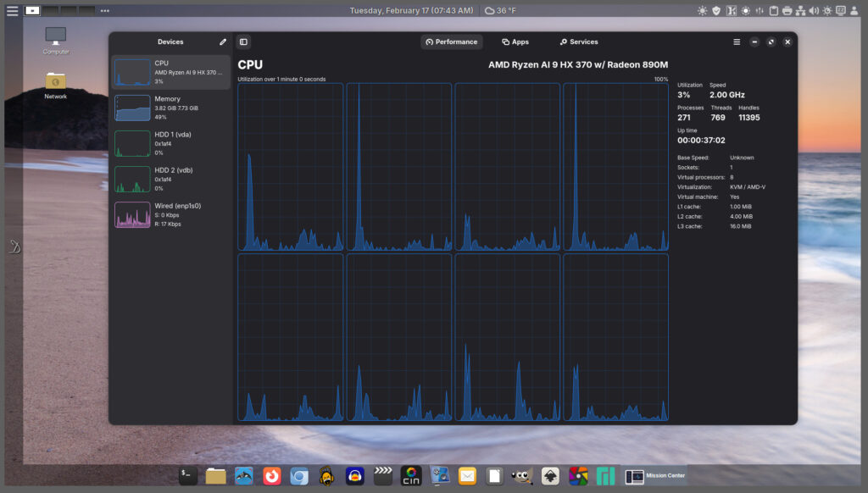Switch to the Apps tab
The width and height of the screenshot is (868, 493).
(515, 42)
